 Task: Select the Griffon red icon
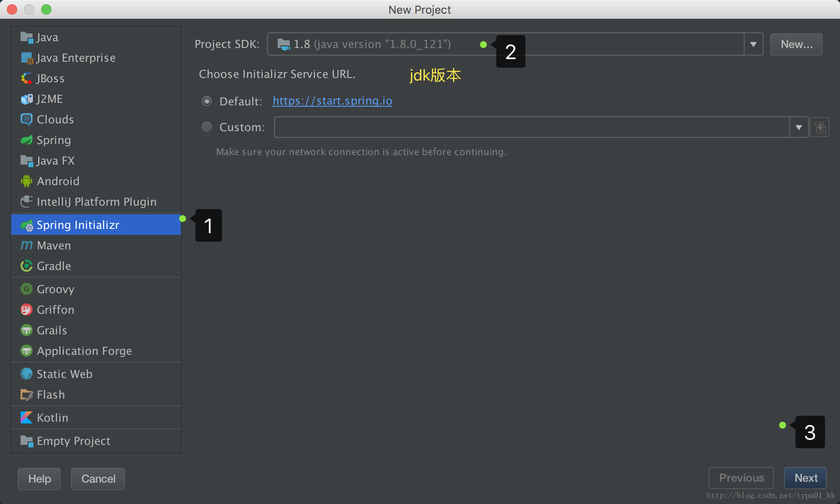(x=27, y=309)
